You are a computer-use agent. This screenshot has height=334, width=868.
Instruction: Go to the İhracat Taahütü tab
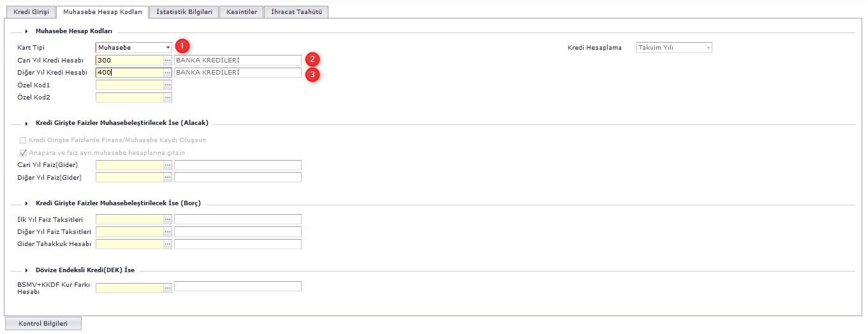(x=296, y=11)
